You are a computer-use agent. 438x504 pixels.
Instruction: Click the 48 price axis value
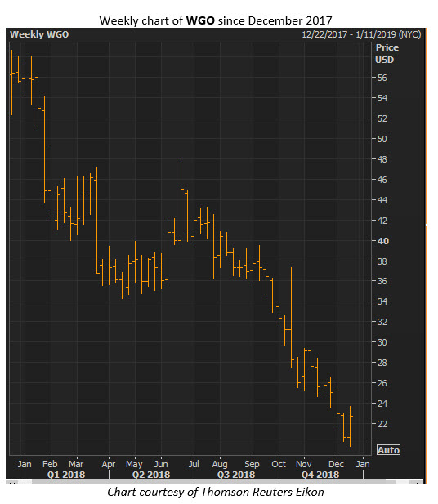click(x=382, y=159)
